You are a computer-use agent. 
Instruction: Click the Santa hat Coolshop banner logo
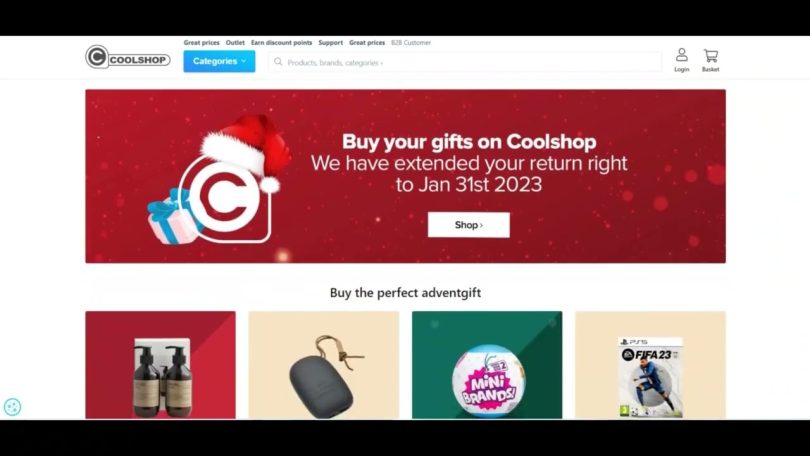tap(222, 181)
